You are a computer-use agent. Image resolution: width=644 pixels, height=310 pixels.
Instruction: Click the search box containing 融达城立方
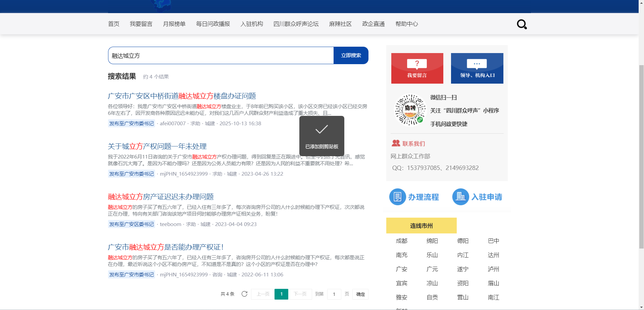(x=221, y=55)
